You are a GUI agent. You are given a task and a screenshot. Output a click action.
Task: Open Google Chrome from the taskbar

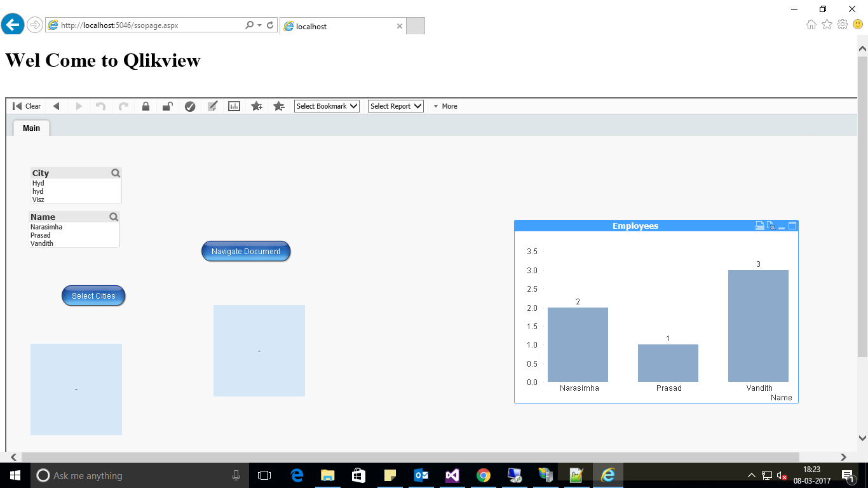coord(483,475)
